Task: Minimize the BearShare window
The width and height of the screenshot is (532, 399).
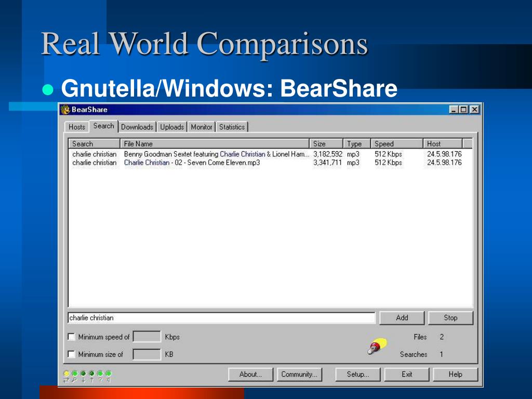Action: [x=454, y=110]
